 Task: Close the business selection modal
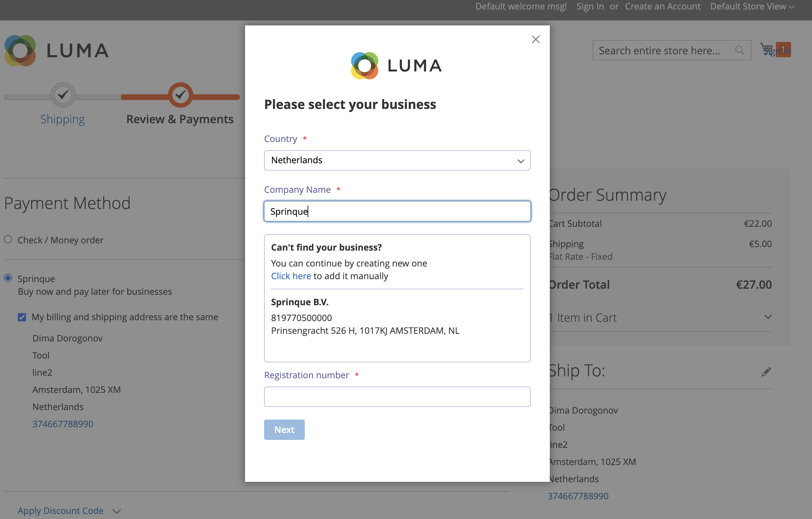coord(536,39)
